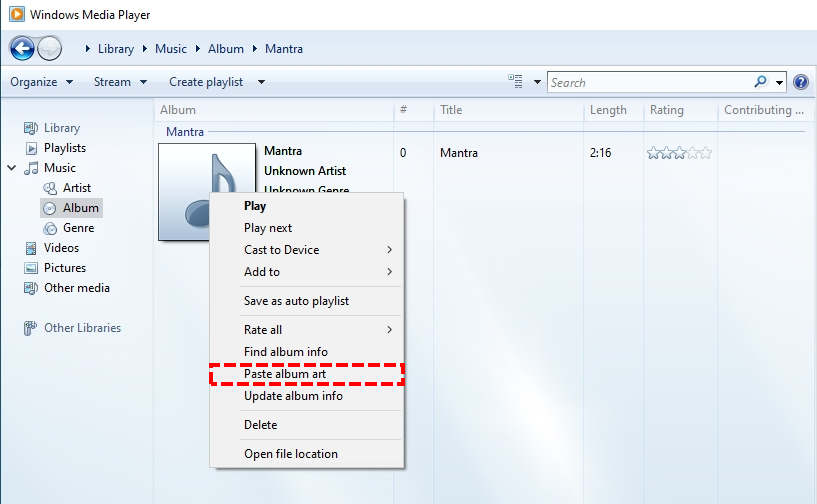Sort by Rating column header

[680, 110]
